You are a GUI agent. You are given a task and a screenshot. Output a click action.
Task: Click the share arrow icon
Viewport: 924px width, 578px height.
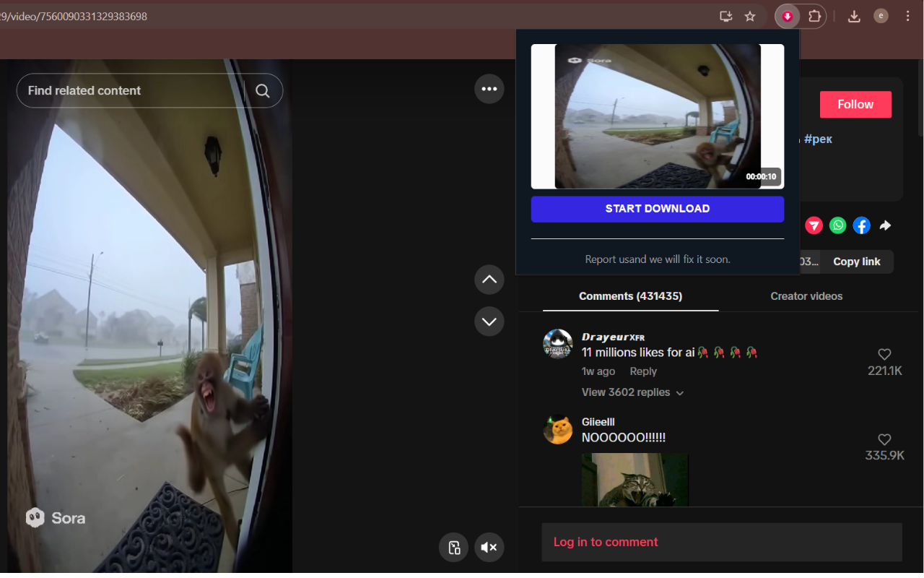coord(885,225)
